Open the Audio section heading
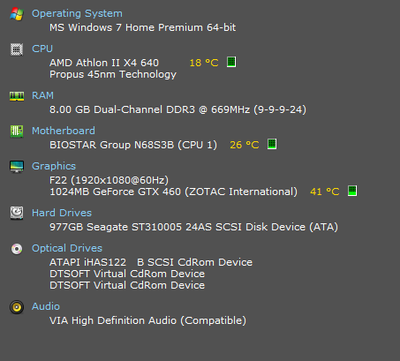The width and height of the screenshot is (400, 361). click(x=46, y=307)
